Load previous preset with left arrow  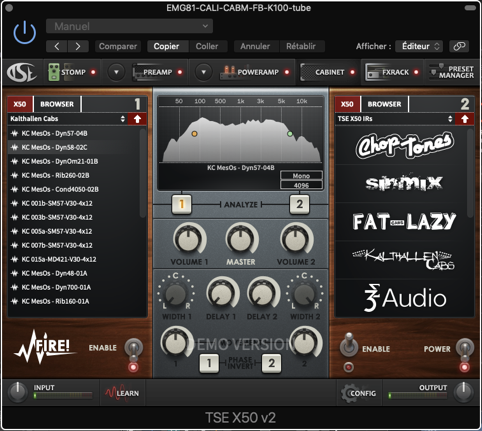pos(57,46)
